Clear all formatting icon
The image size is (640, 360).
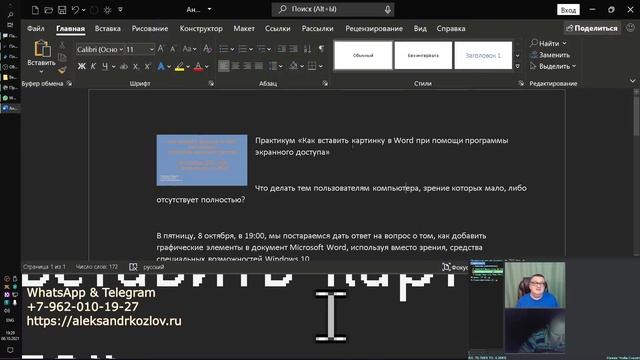207,49
